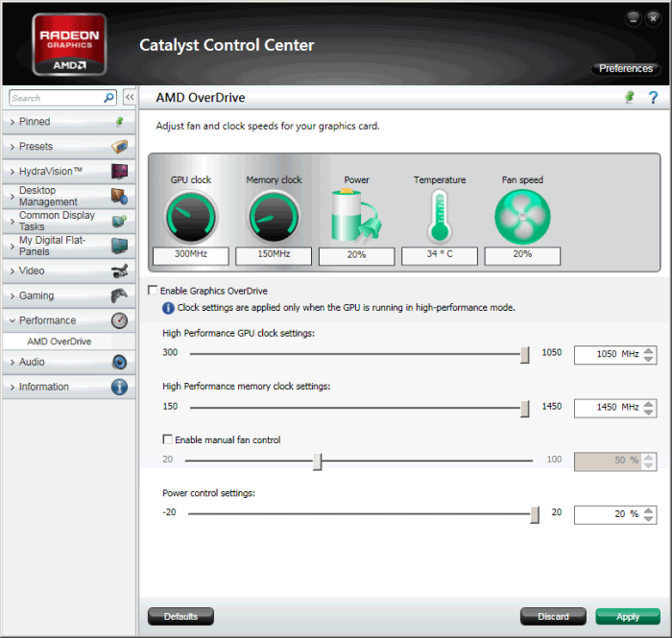
Task: Click the power control slider handle
Action: (535, 514)
